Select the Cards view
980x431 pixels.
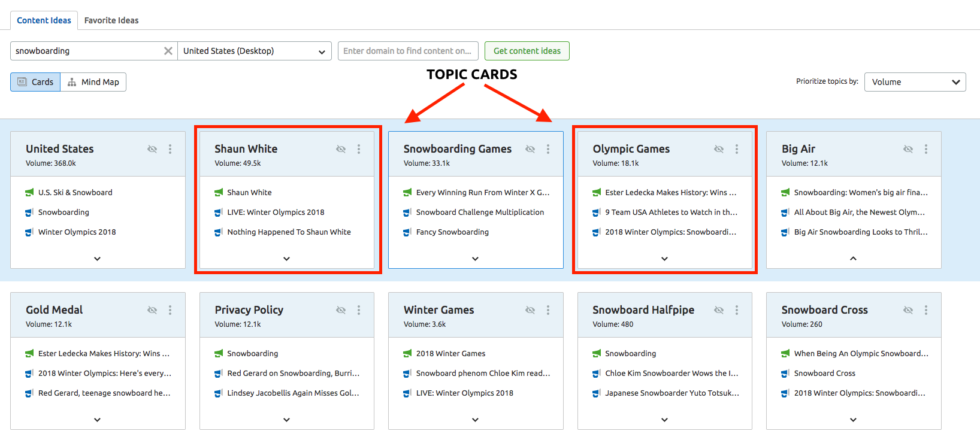[35, 82]
